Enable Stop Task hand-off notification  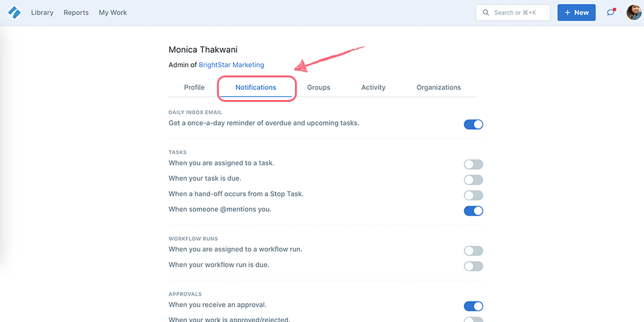(474, 196)
